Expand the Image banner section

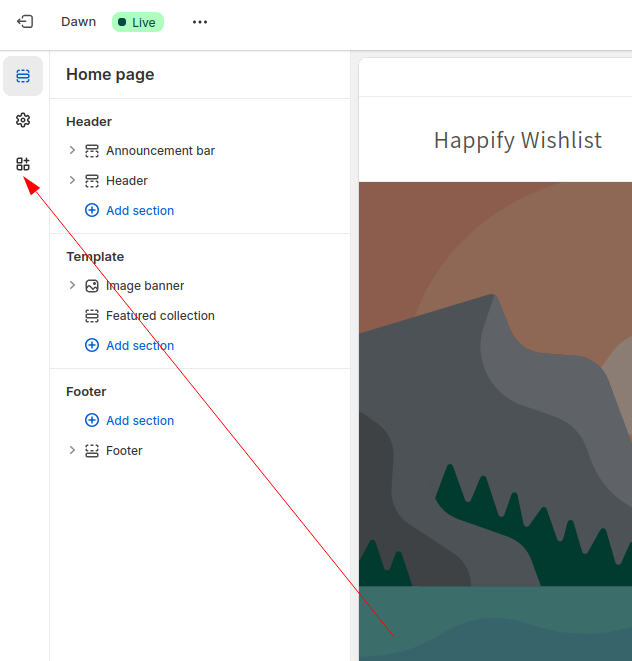point(72,285)
